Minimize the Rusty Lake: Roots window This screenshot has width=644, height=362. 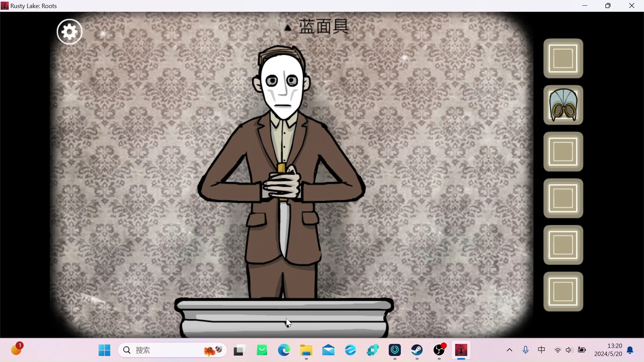tap(585, 6)
